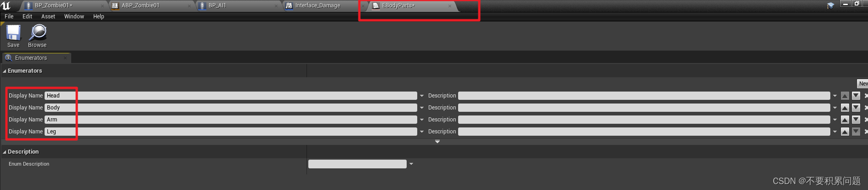Image resolution: width=868 pixels, height=190 pixels.
Task: Open the Asset menu
Action: click(x=48, y=17)
